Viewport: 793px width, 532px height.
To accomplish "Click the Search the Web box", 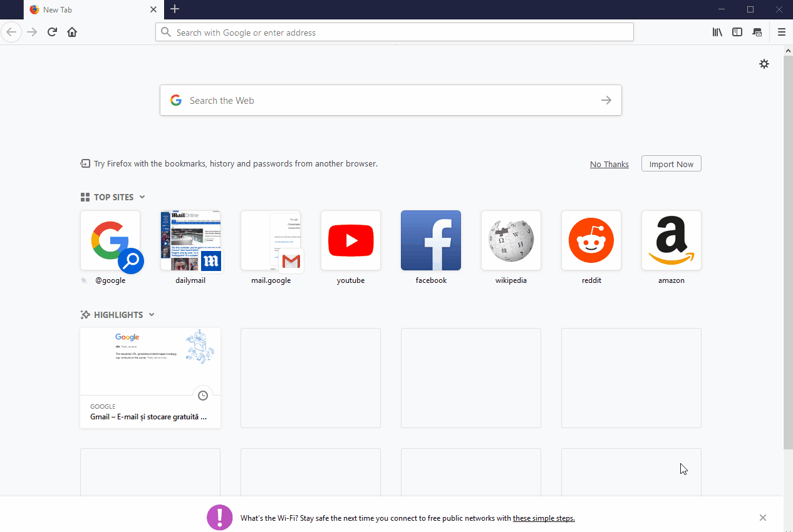I will tap(391, 100).
